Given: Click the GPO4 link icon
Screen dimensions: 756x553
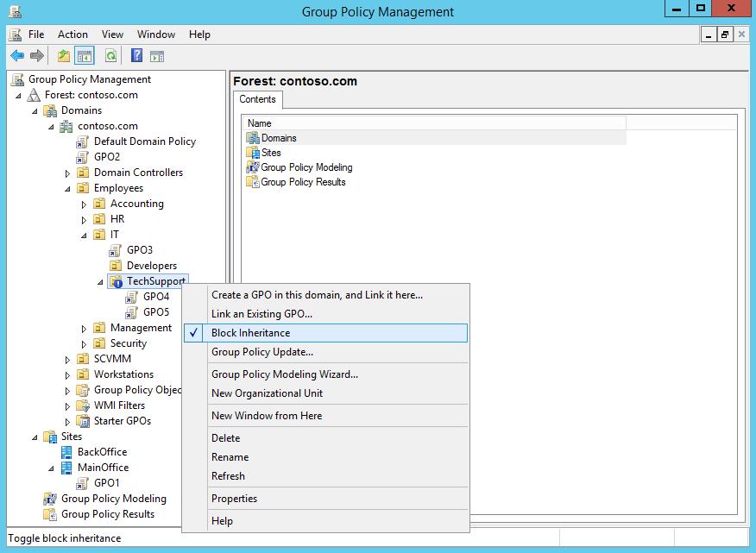Looking at the screenshot, I should point(132,297).
